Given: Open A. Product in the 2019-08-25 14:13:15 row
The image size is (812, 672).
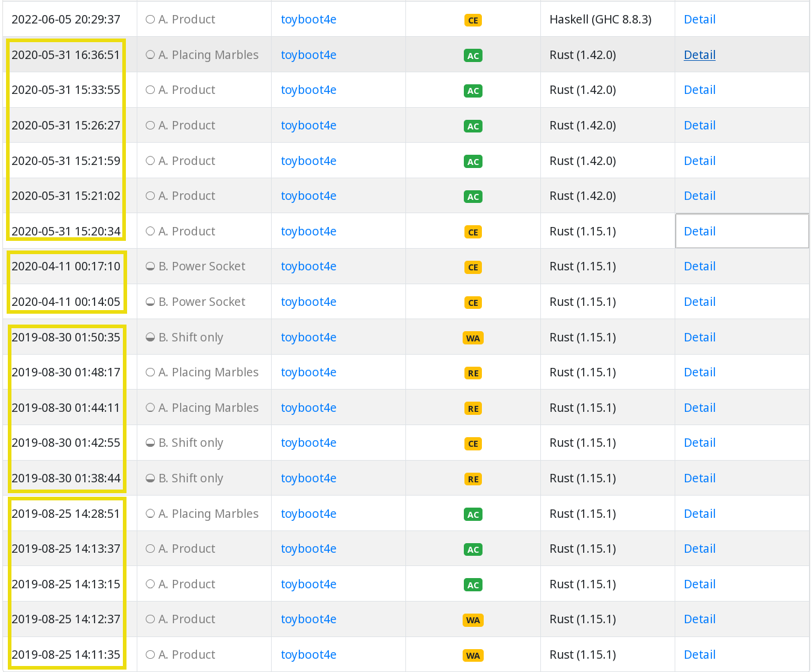Looking at the screenshot, I should pyautogui.click(x=187, y=584).
